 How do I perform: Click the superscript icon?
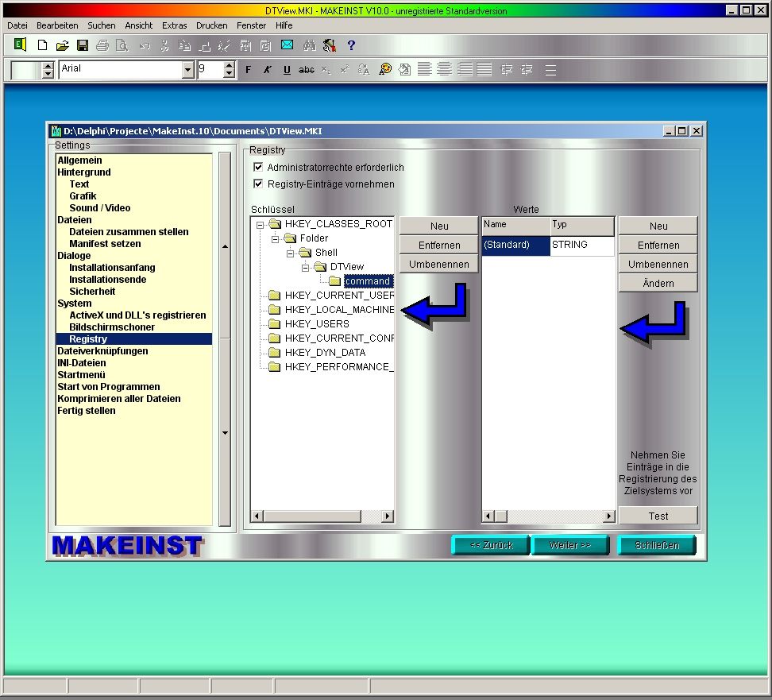pos(345,70)
